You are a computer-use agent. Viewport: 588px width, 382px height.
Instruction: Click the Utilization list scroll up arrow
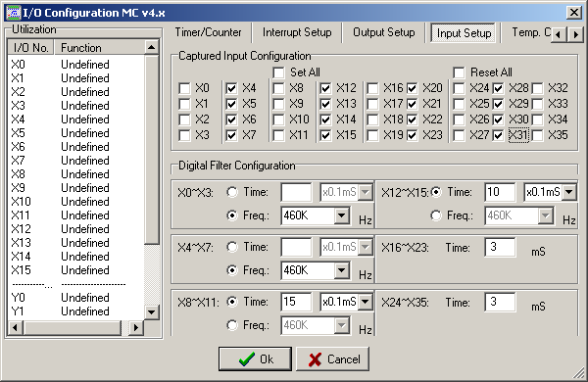click(x=152, y=47)
